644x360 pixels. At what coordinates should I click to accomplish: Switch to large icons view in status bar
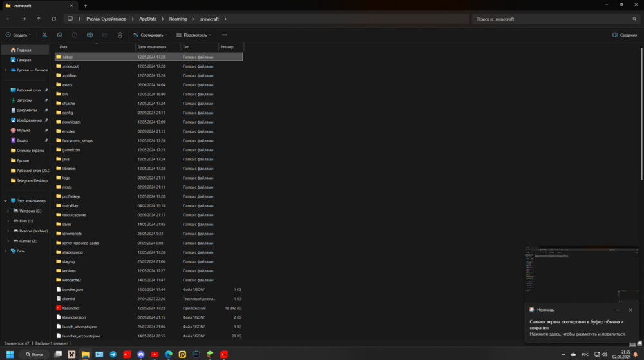coord(639,344)
